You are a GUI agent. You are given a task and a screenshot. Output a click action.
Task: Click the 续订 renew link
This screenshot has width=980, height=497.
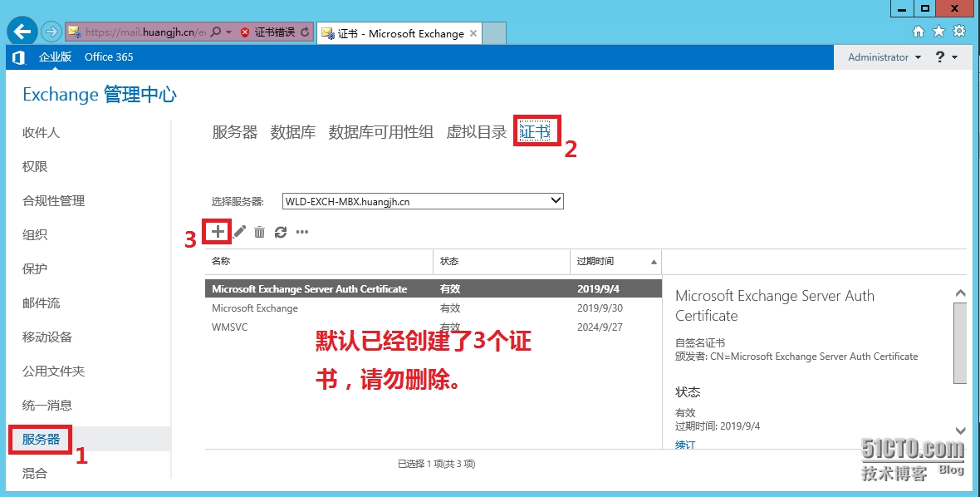(685, 445)
